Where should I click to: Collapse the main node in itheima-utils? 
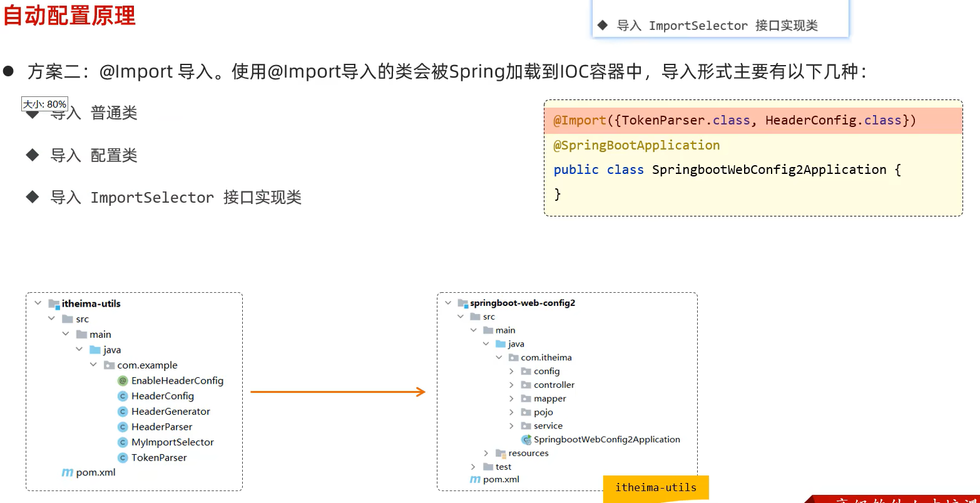point(66,334)
